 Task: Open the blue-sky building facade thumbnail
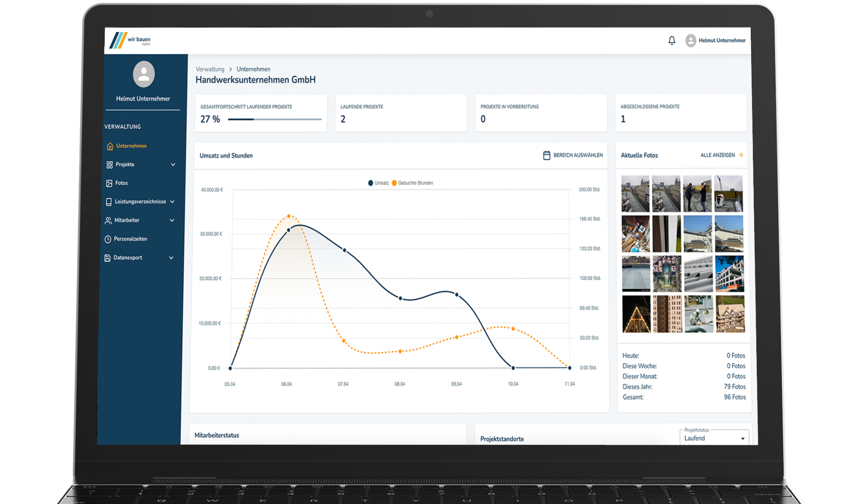[729, 274]
